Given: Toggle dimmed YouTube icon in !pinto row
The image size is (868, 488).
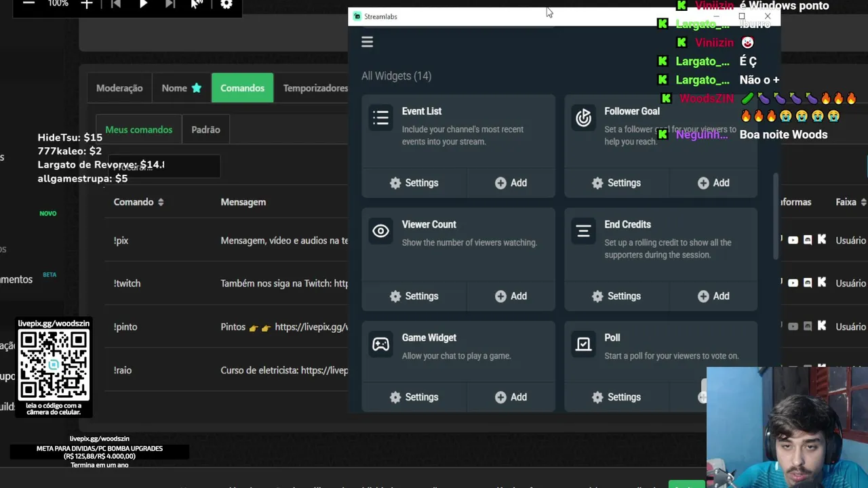Looking at the screenshot, I should point(793,326).
